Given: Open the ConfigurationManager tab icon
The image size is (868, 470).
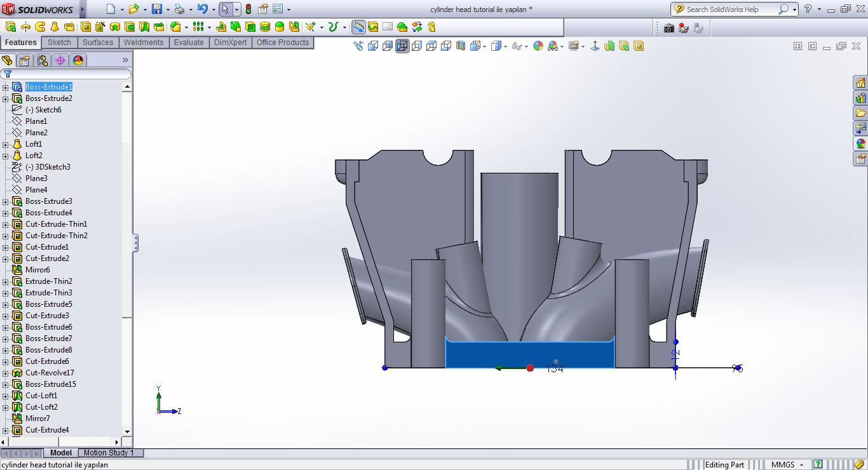Looking at the screenshot, I should [x=43, y=60].
